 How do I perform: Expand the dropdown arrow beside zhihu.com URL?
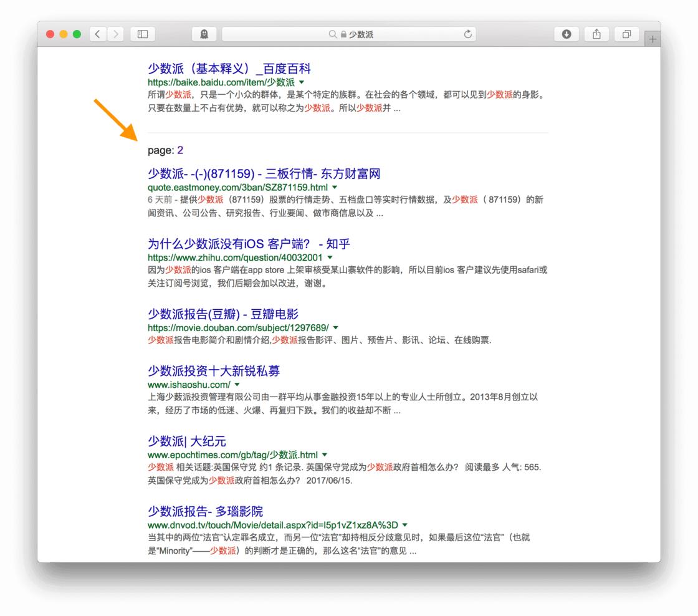(330, 257)
